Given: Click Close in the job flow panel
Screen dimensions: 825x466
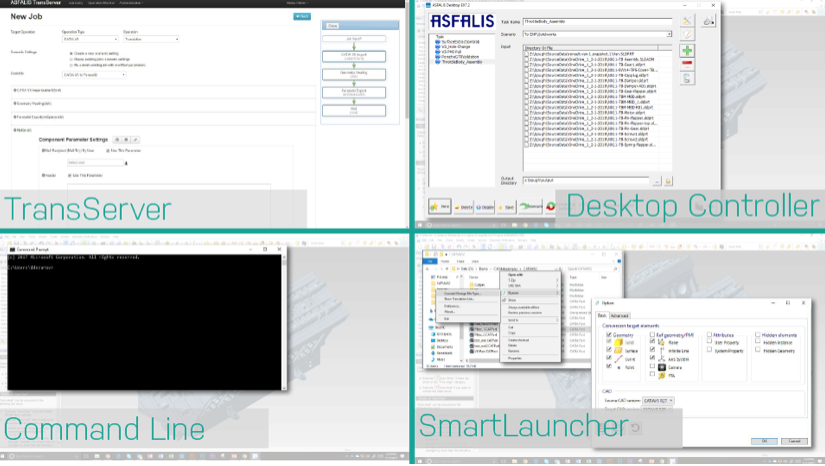Looking at the screenshot, I should point(332,26).
